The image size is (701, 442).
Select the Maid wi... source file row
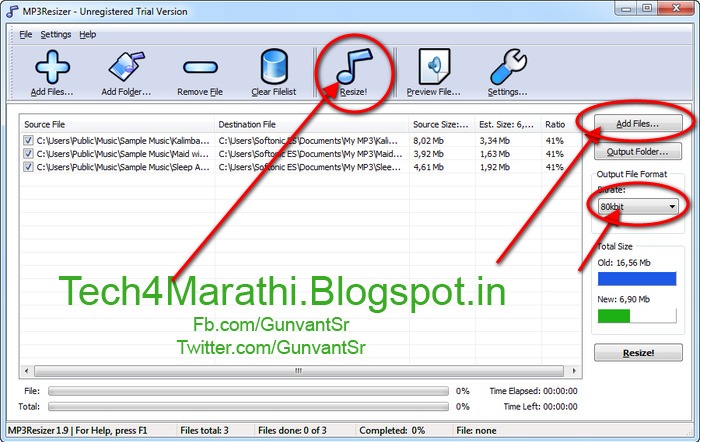click(123, 154)
